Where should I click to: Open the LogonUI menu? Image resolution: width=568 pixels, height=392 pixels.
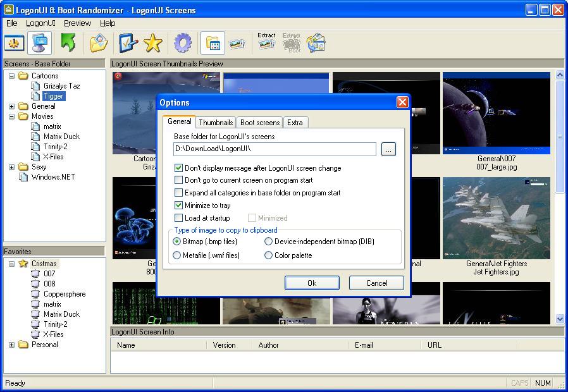(x=40, y=23)
